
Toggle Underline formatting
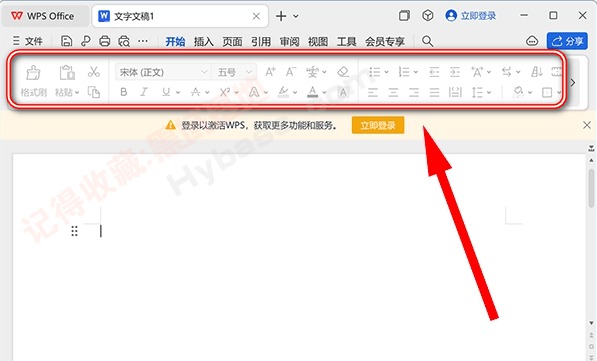166,92
